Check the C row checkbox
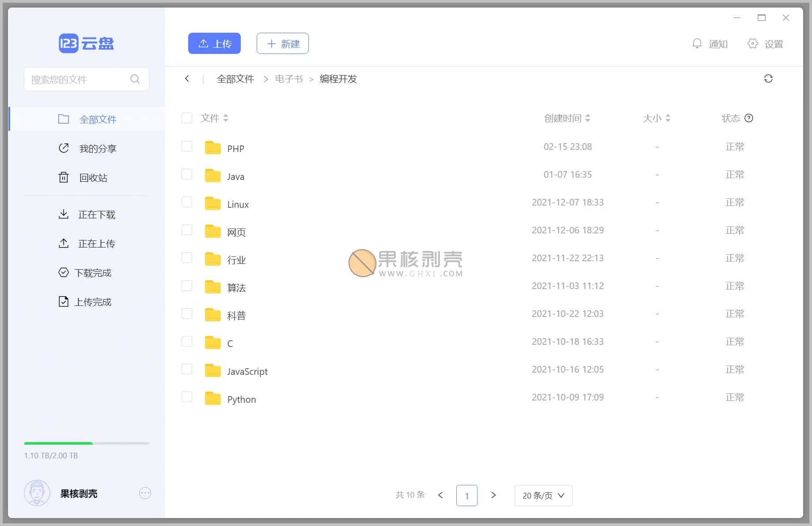 pos(187,341)
